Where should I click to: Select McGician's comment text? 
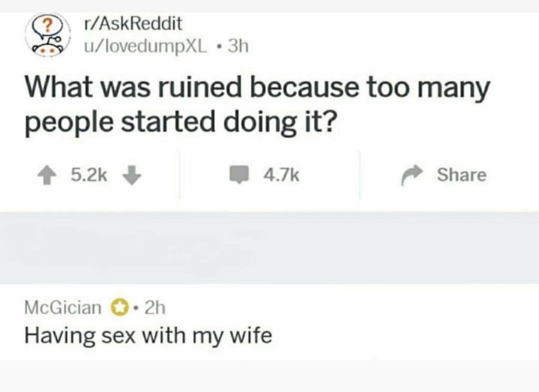coord(148,335)
